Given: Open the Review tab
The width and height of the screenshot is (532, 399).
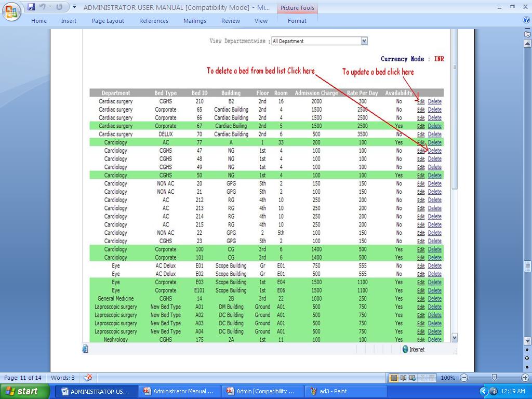Looking at the screenshot, I should pyautogui.click(x=231, y=21).
